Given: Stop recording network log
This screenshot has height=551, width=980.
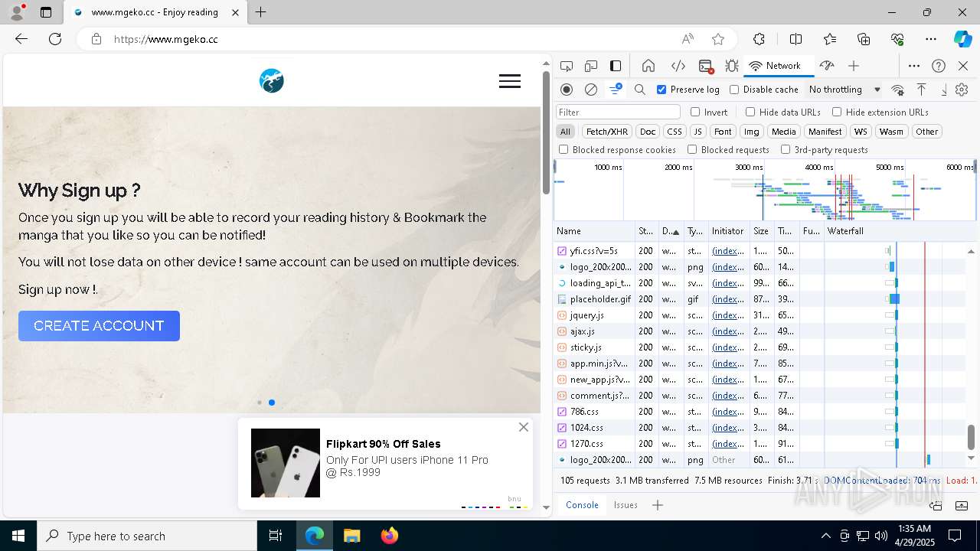Looking at the screenshot, I should click(x=567, y=90).
